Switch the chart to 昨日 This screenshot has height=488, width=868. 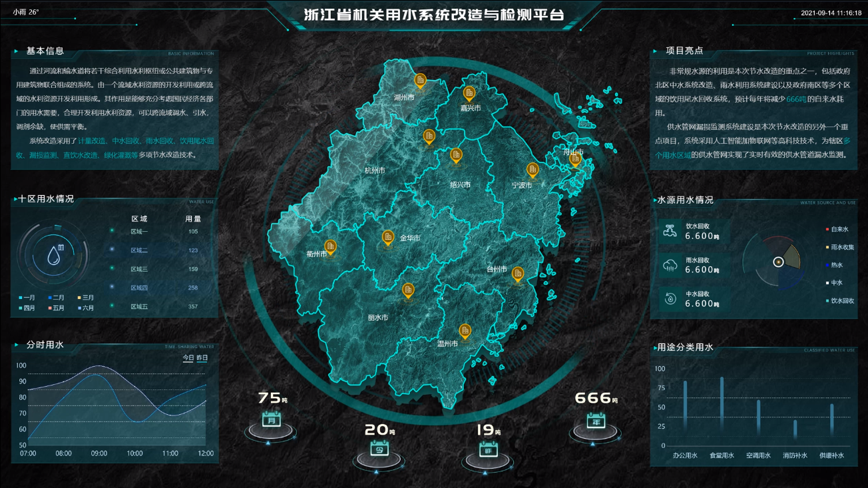coord(202,358)
